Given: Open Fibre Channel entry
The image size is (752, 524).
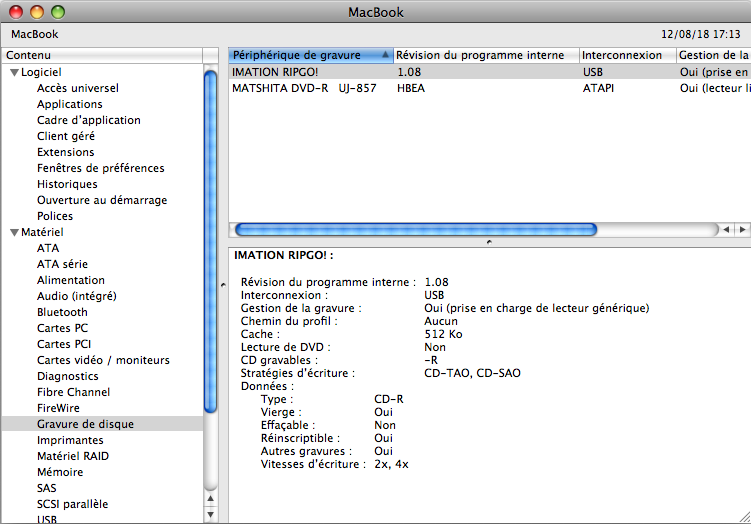Looking at the screenshot, I should pyautogui.click(x=73, y=392).
